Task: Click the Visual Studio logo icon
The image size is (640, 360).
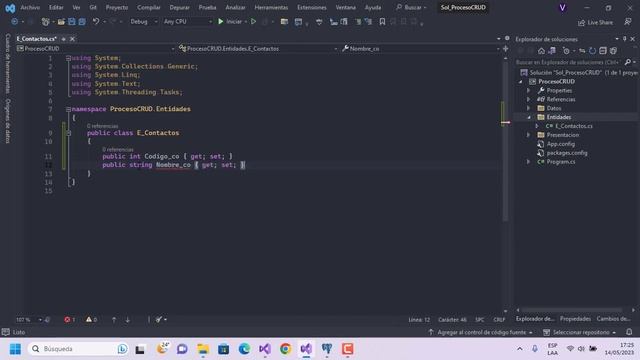Action: click(10, 8)
